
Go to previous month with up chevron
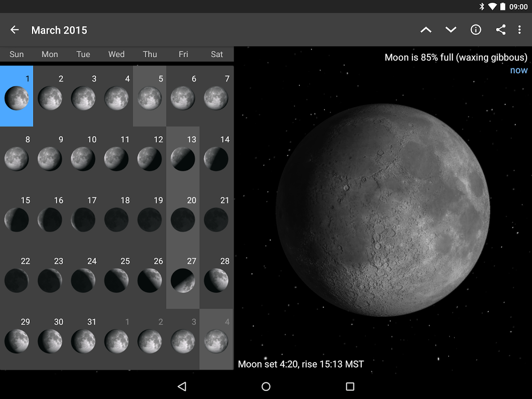[x=426, y=30]
